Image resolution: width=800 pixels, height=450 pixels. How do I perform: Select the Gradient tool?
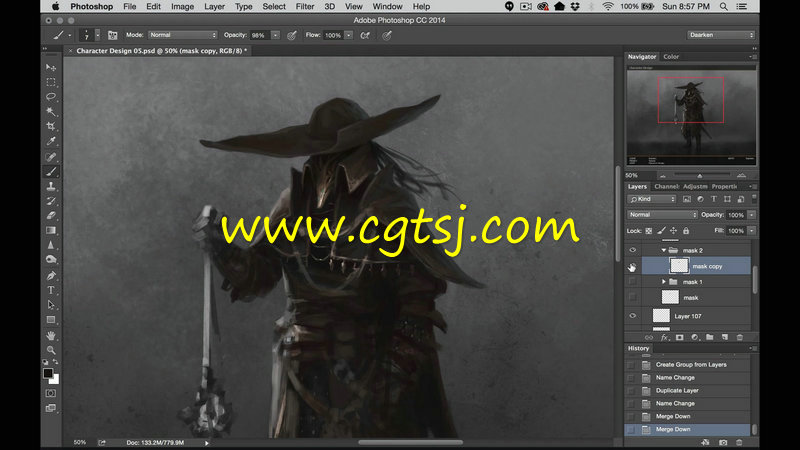point(51,231)
